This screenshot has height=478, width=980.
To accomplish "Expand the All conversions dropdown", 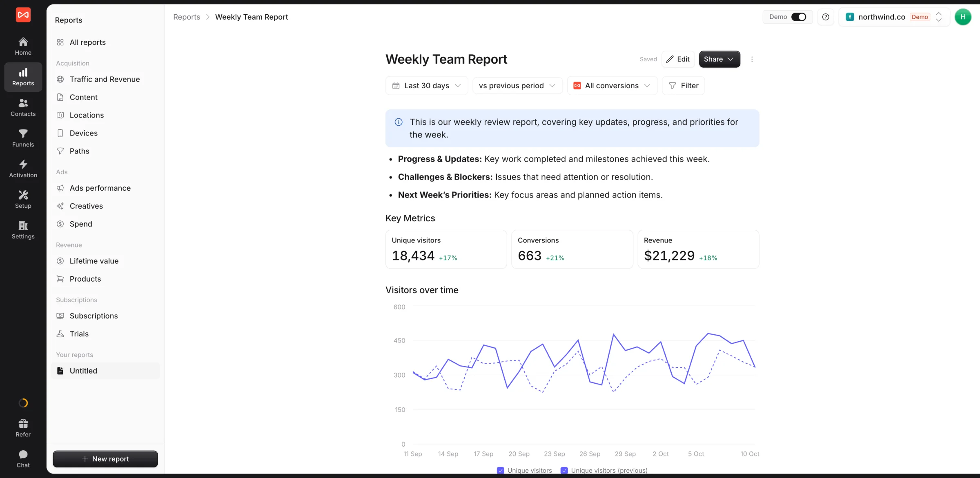I will (612, 86).
